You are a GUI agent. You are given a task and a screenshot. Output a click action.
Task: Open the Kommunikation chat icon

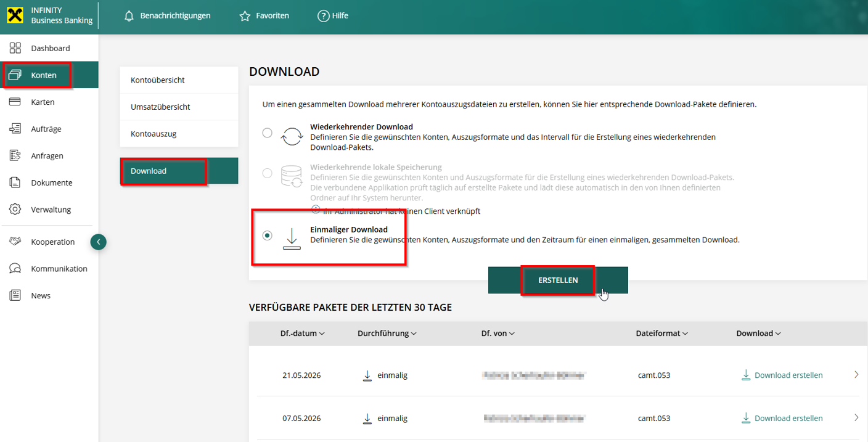(x=15, y=269)
